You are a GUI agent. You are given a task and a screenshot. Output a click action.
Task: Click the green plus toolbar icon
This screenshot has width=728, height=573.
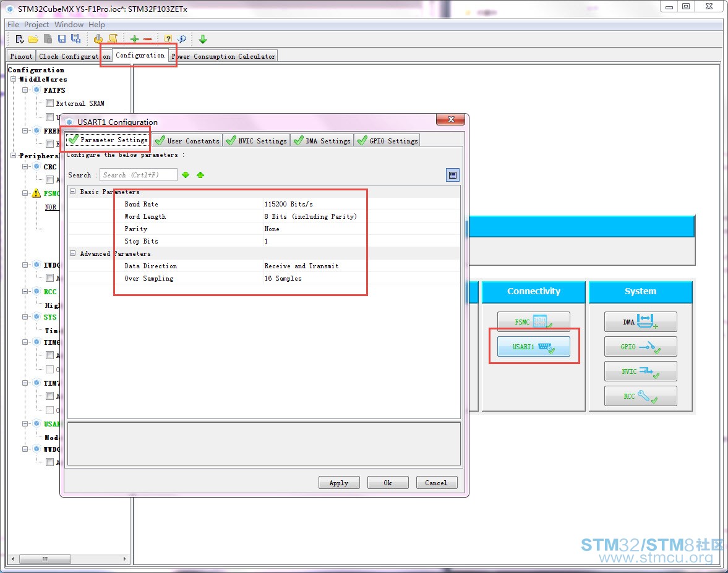click(134, 40)
